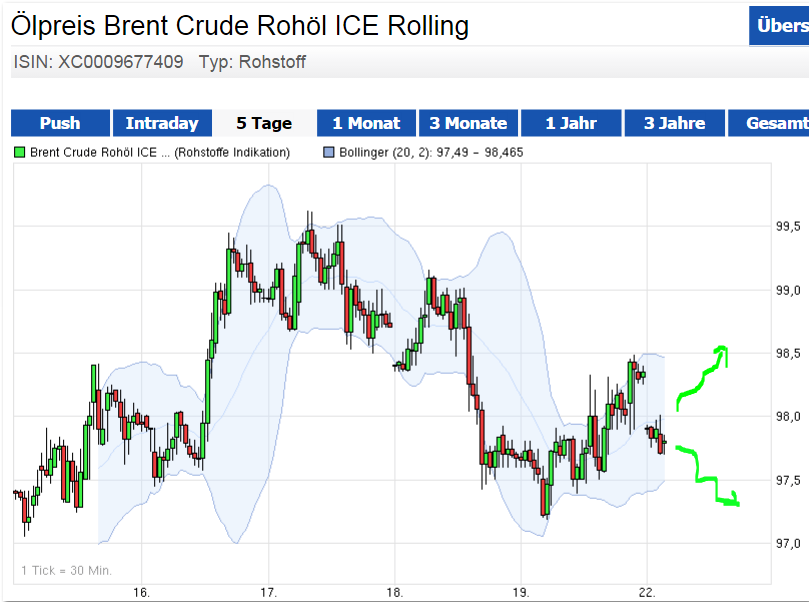Click the green Brent Crude legend swatch
Image resolution: width=809 pixels, height=602 pixels.
point(20,153)
